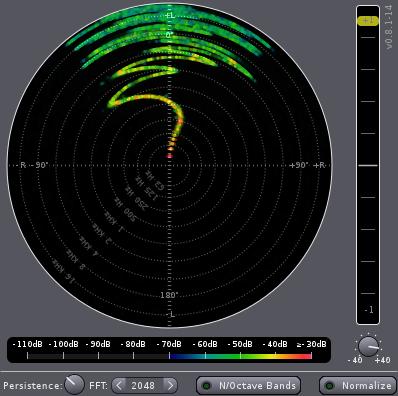Click the -50dB label on the color scale
Screen dimensions: 398x396
[240, 344]
